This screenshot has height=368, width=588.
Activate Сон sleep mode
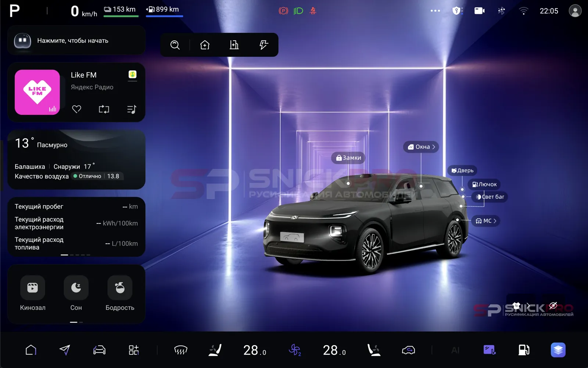[76, 294]
